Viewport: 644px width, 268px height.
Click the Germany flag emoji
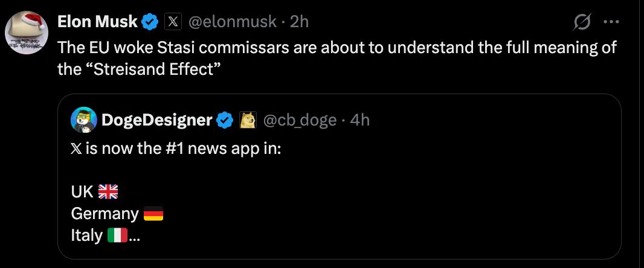coord(153,214)
